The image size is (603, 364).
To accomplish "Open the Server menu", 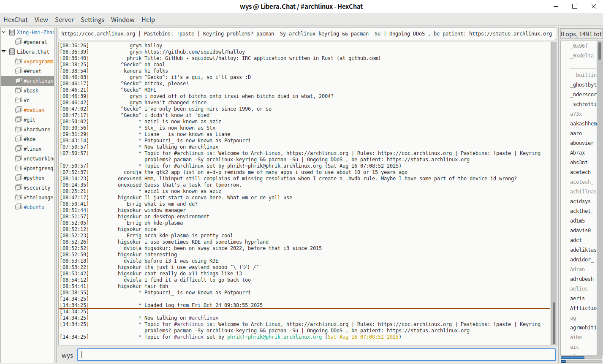I will click(x=64, y=20).
